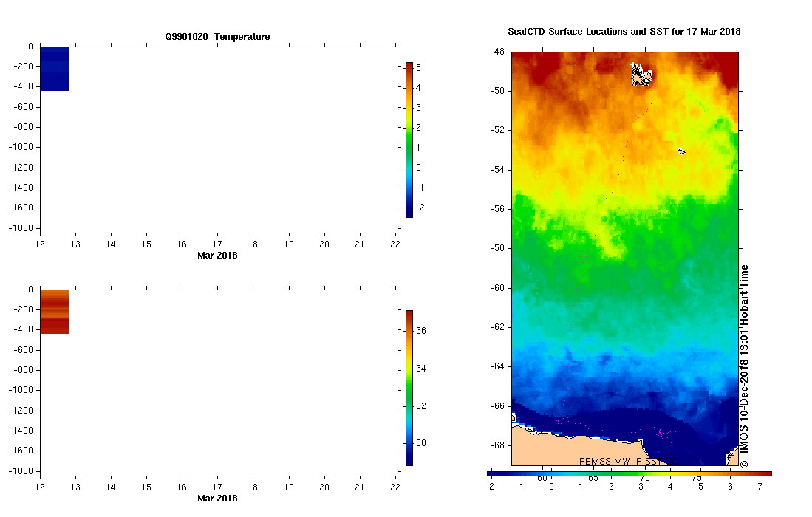Click the Temperature plot's vertical color bar
This screenshot has width=812, height=517.
point(409,140)
